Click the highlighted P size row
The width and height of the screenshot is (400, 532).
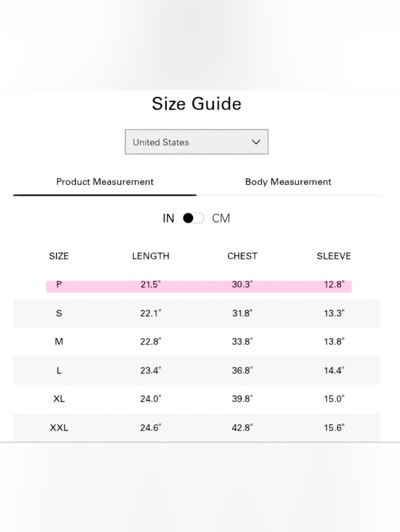tap(199, 285)
